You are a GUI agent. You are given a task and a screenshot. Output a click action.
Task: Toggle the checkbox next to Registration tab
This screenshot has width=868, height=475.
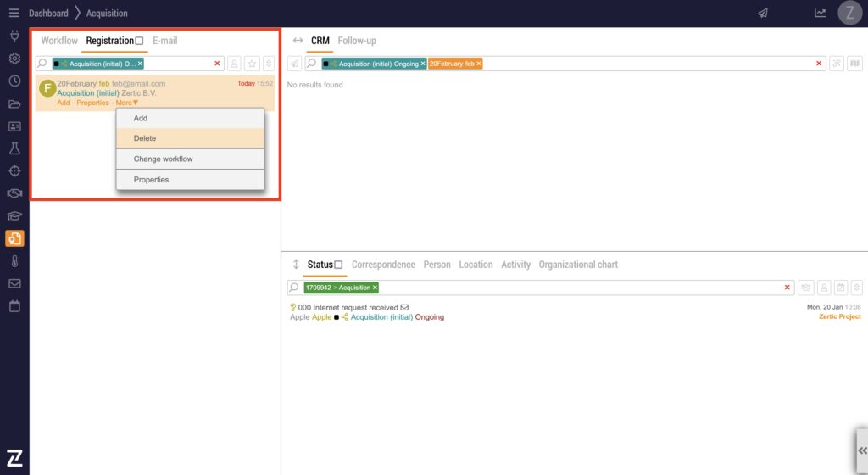click(x=139, y=41)
